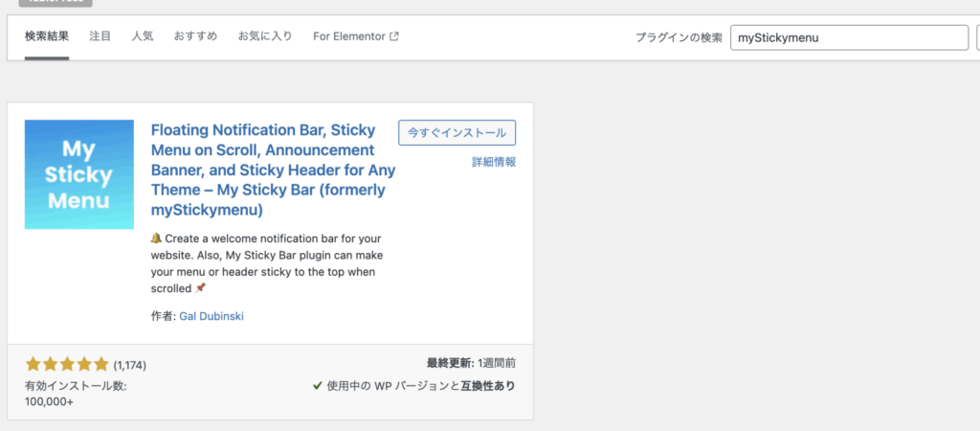Image resolution: width=980 pixels, height=431 pixels.
Task: Open the お気に入り tab
Action: pyautogui.click(x=265, y=36)
